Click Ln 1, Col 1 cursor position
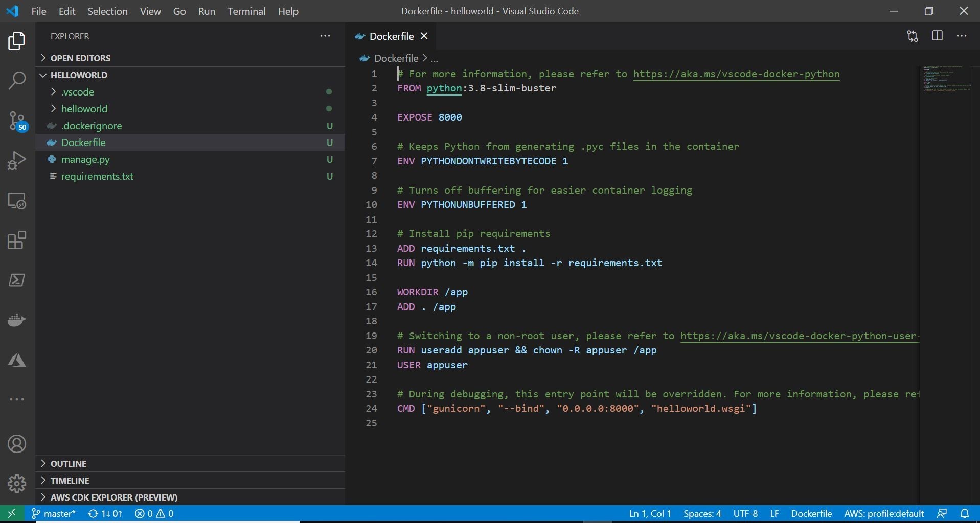Viewport: 980px width, 523px height. [650, 513]
